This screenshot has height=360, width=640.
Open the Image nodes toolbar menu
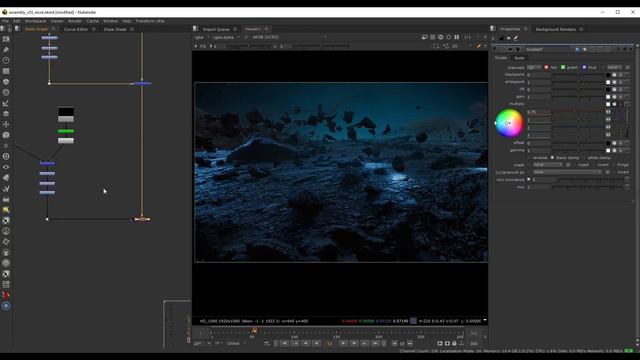pos(6,39)
